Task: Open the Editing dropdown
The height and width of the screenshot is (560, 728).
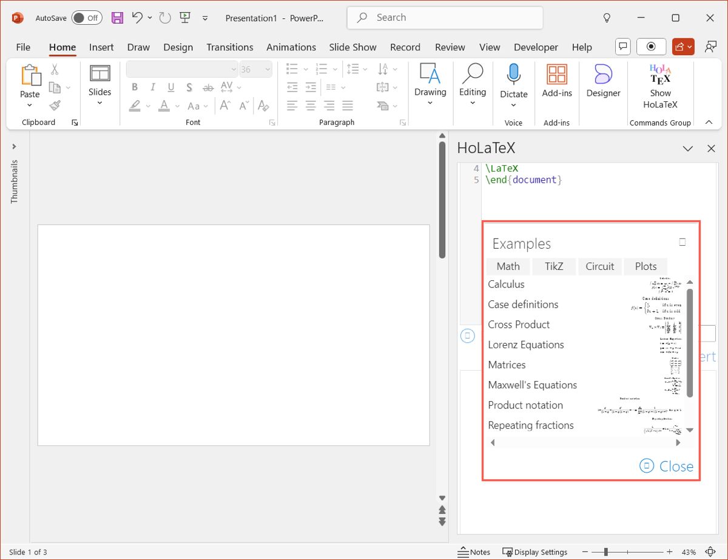Action: [x=473, y=86]
